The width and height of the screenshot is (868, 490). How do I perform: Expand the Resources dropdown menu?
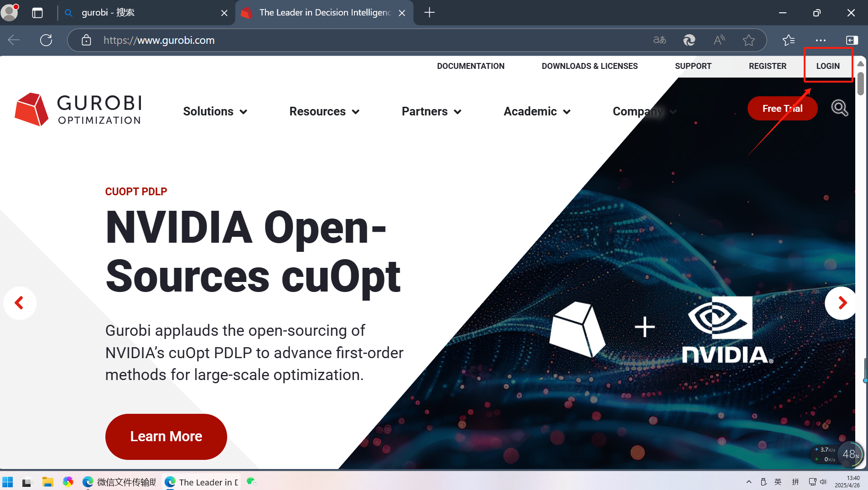pyautogui.click(x=324, y=111)
